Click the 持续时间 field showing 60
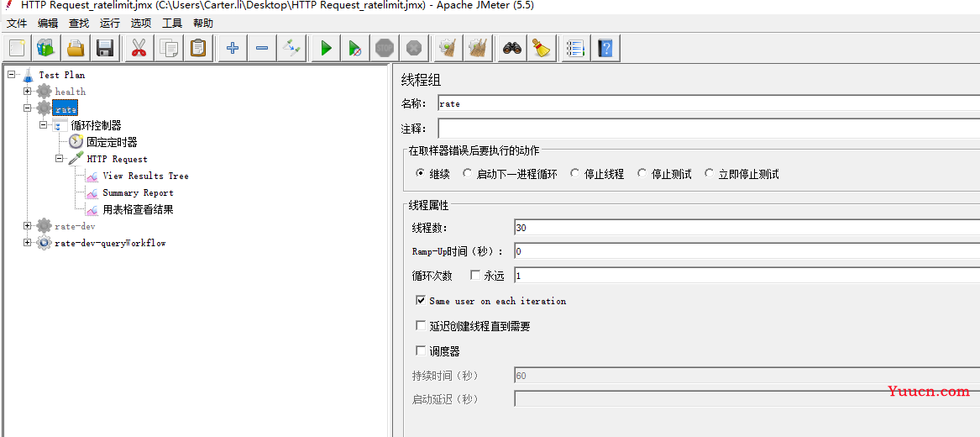 coord(747,375)
